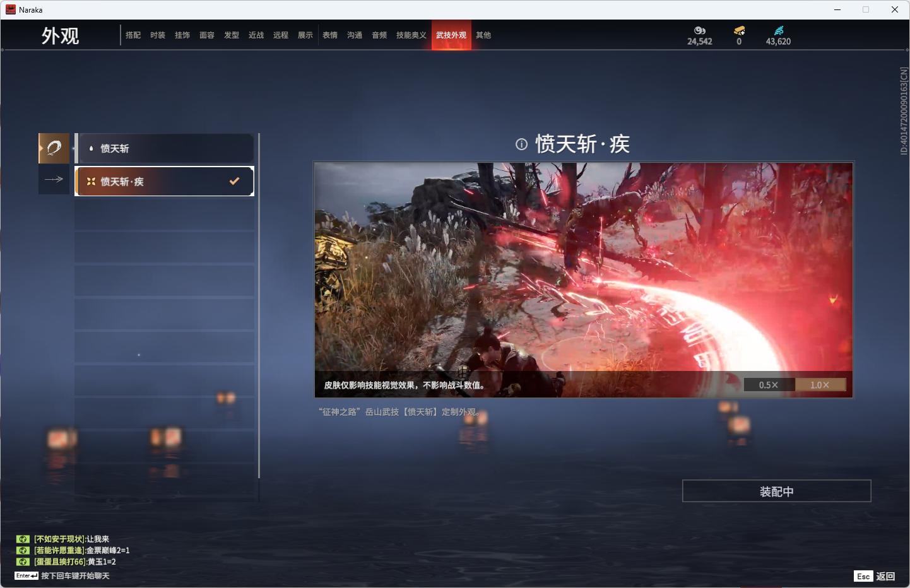The image size is (910, 588).
Task: Close the Naraka window
Action: pyautogui.click(x=895, y=9)
